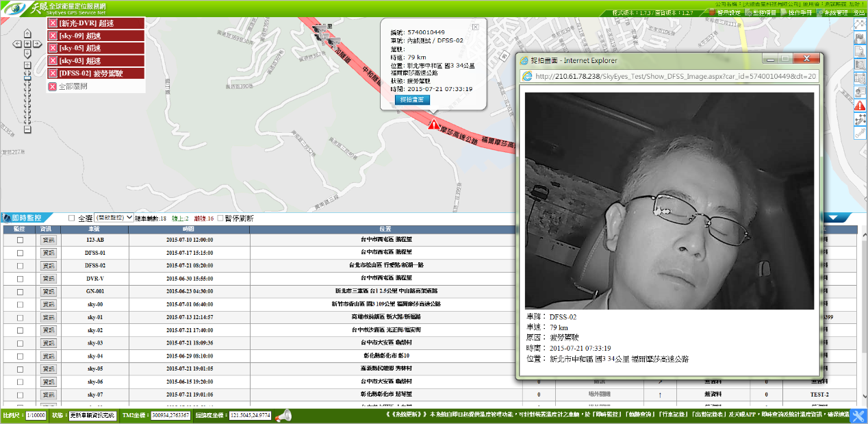The image size is (868, 424).
Task: Click 資訊 button for sky-06
Action: pyautogui.click(x=48, y=382)
